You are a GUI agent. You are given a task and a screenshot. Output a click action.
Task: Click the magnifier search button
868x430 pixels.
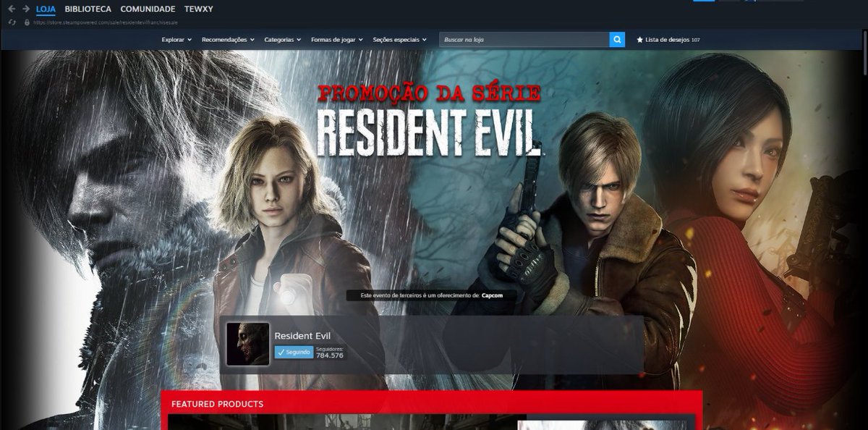click(x=617, y=40)
